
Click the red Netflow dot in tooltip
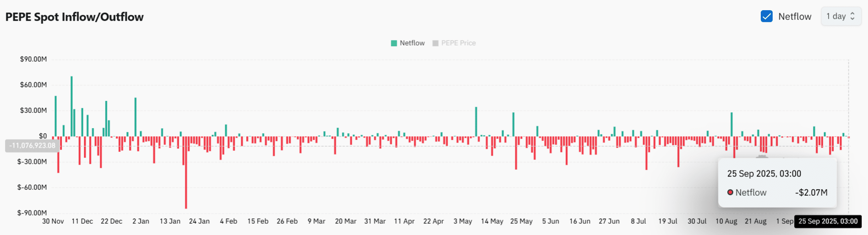click(730, 192)
